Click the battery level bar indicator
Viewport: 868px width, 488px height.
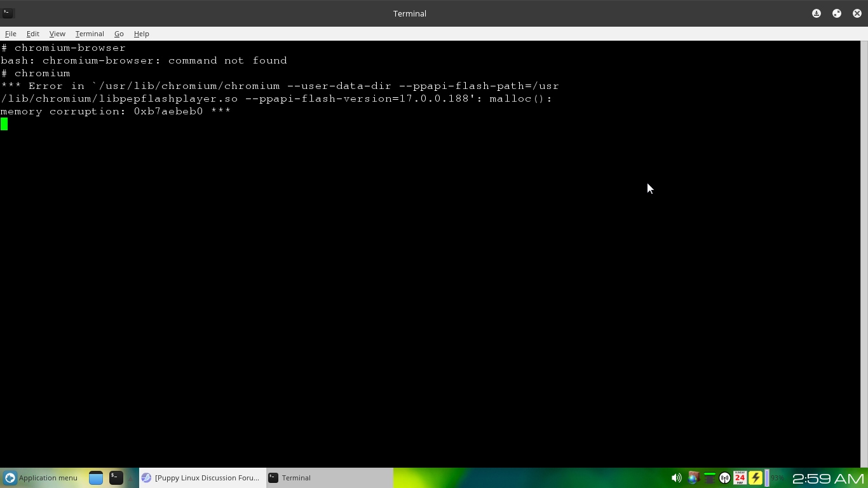click(767, 478)
